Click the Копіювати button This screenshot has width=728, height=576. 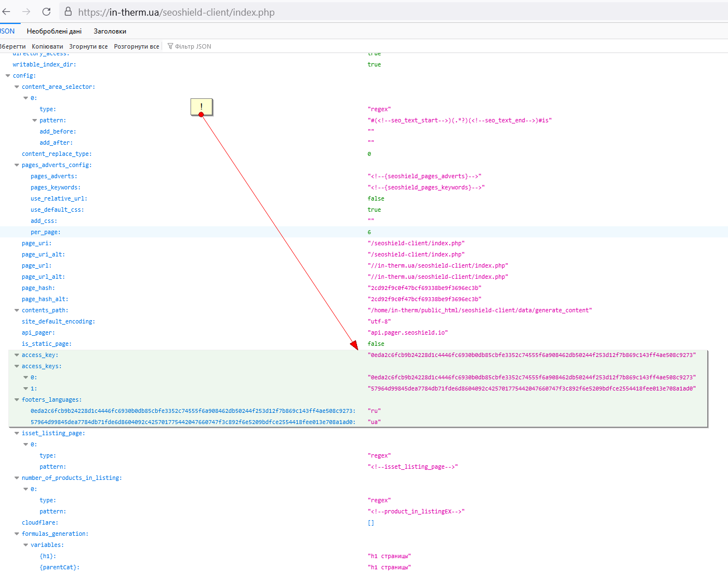[x=47, y=46]
